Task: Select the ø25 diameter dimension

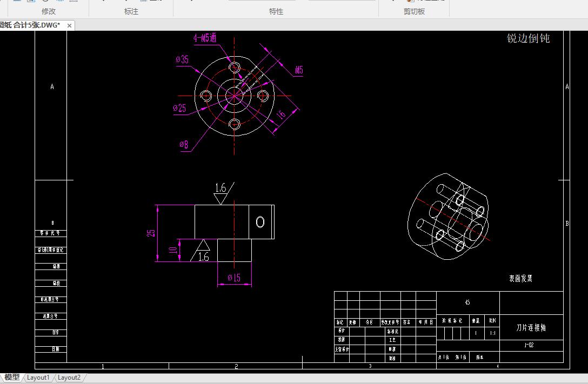Action: [x=179, y=108]
